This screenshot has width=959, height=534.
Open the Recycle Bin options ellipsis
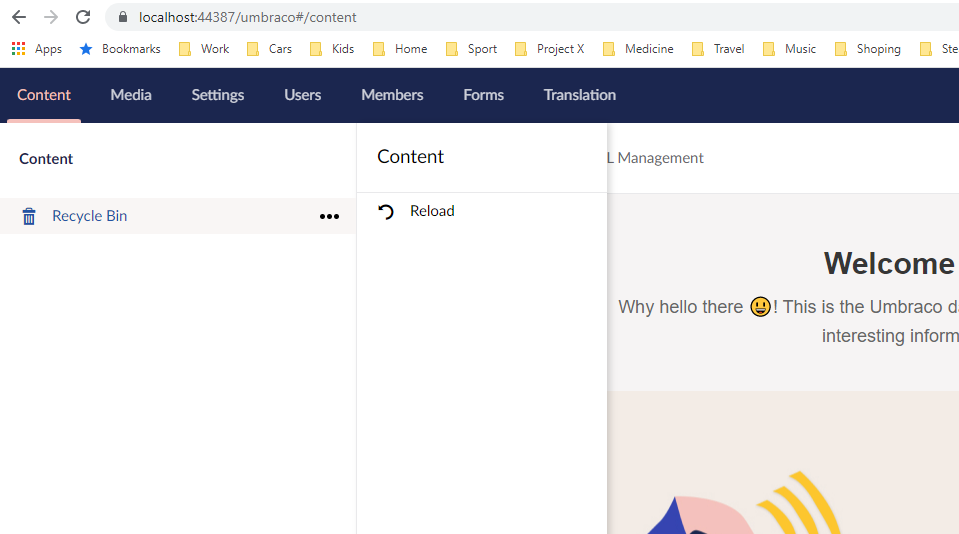(329, 216)
